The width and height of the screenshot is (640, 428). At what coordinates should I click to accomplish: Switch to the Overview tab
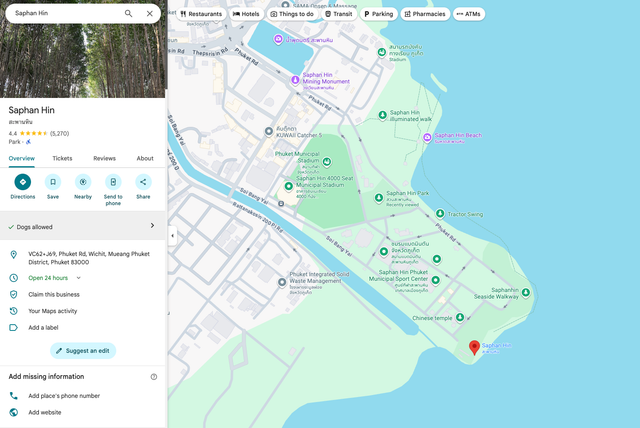pos(22,158)
